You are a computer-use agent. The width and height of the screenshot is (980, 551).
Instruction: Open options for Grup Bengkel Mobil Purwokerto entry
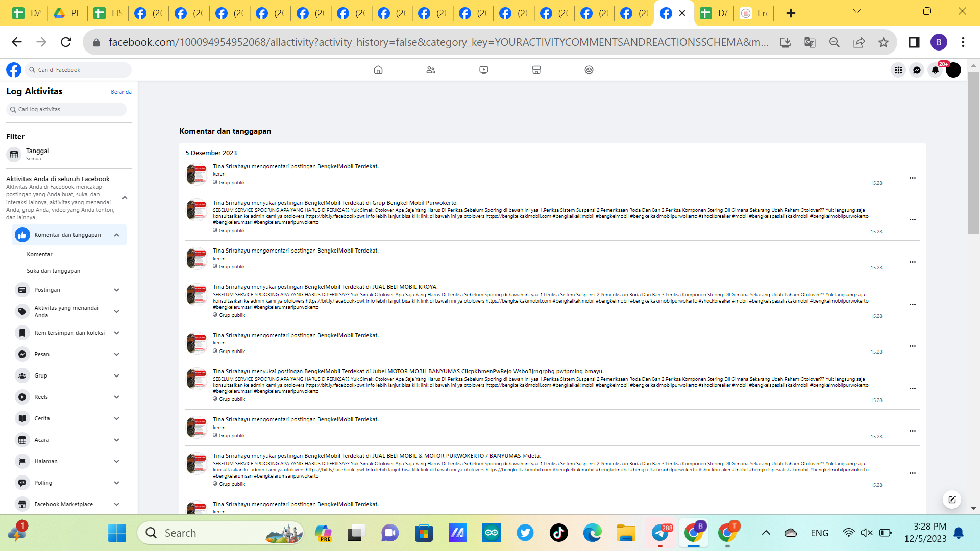[x=913, y=220]
